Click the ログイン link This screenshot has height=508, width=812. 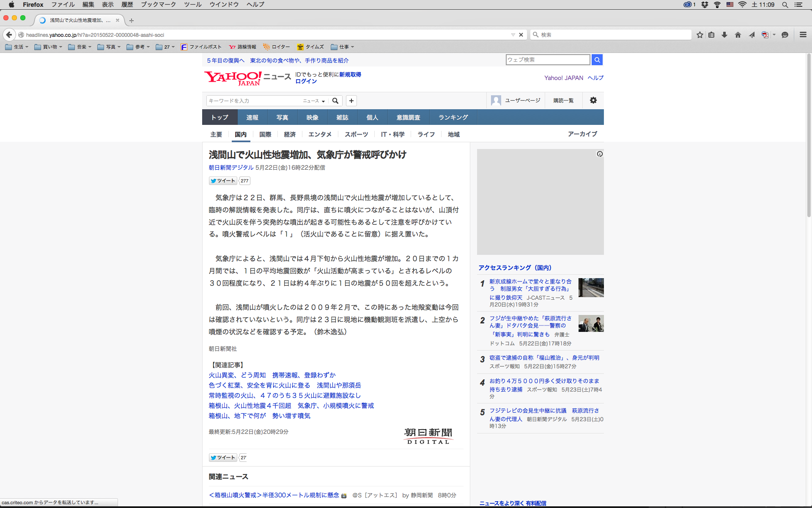pos(306,81)
